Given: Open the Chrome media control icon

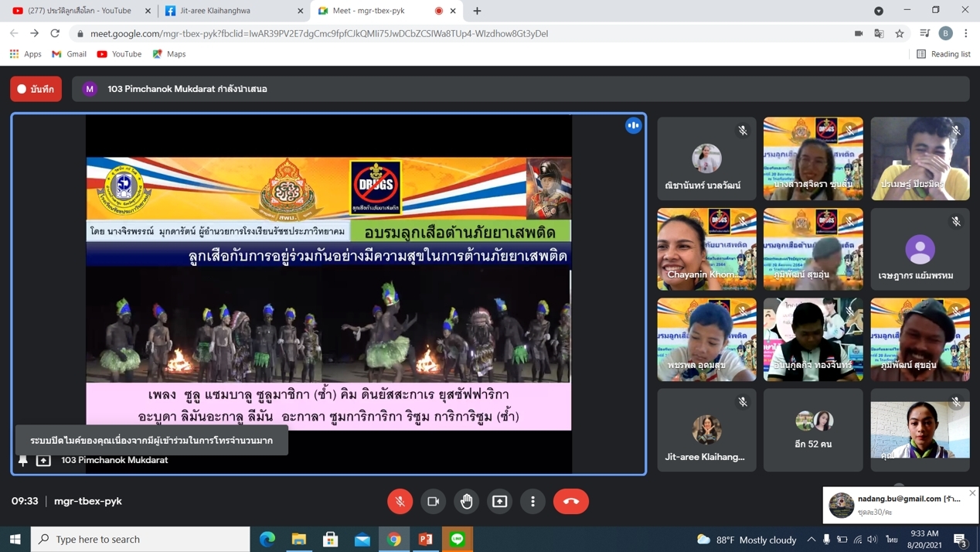Looking at the screenshot, I should (x=924, y=33).
